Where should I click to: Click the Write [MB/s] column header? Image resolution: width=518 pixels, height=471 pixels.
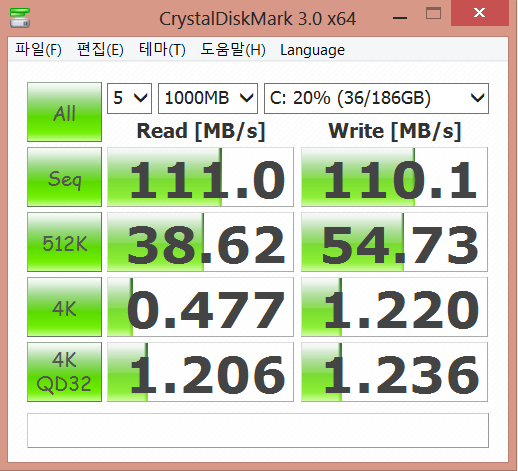click(395, 131)
